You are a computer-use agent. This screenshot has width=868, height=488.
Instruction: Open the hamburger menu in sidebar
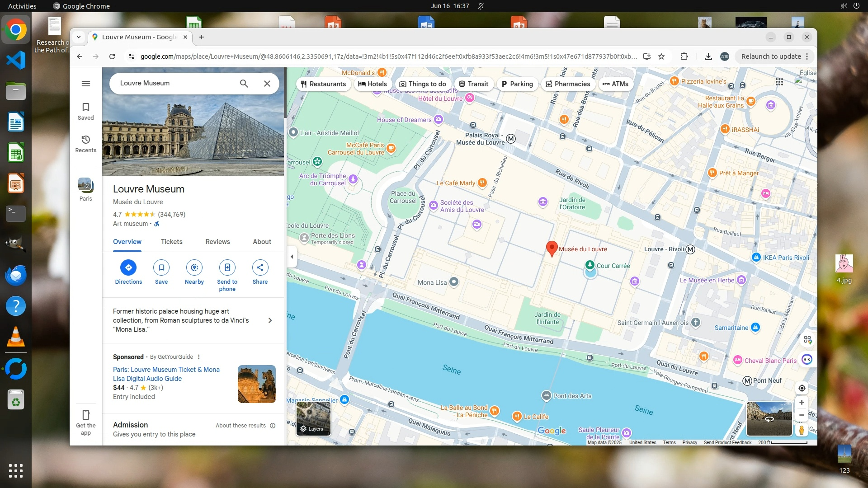pos(85,84)
